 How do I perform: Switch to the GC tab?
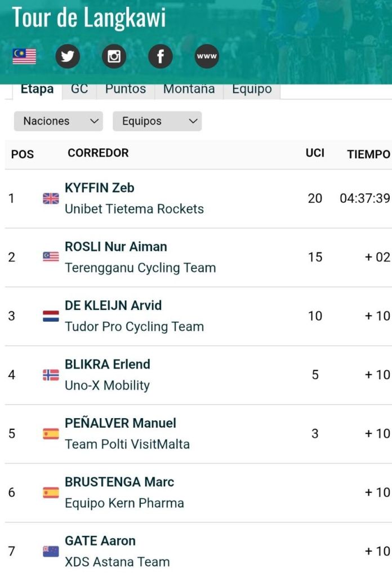(x=79, y=90)
